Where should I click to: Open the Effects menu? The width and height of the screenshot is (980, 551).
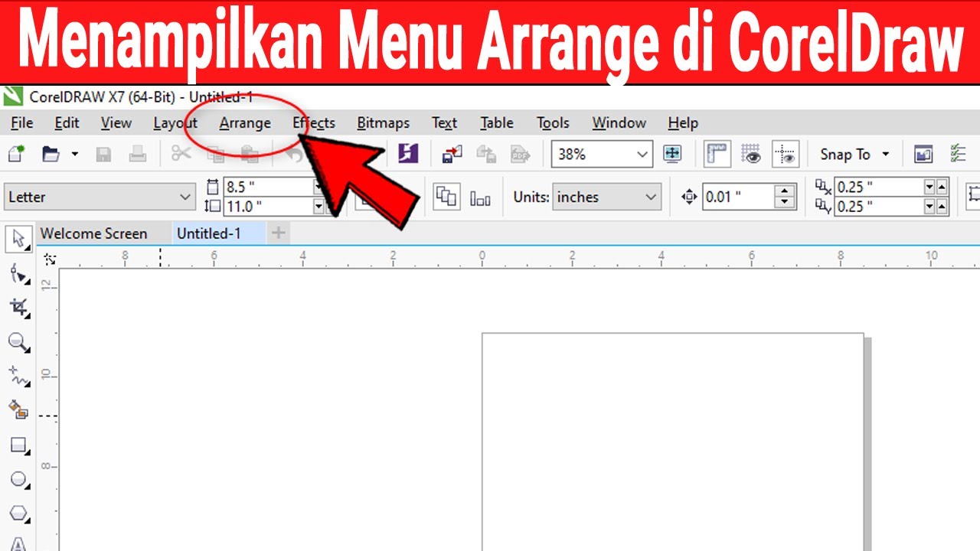[314, 122]
